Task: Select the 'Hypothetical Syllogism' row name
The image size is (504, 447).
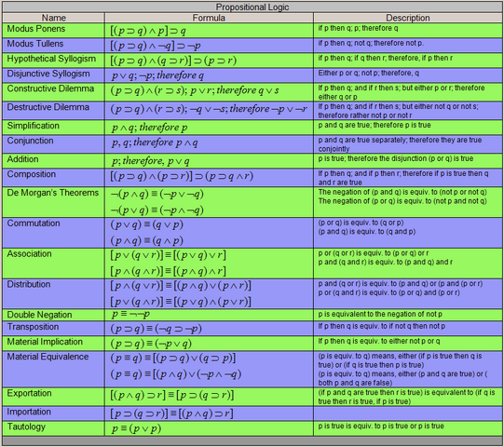Action: click(51, 59)
